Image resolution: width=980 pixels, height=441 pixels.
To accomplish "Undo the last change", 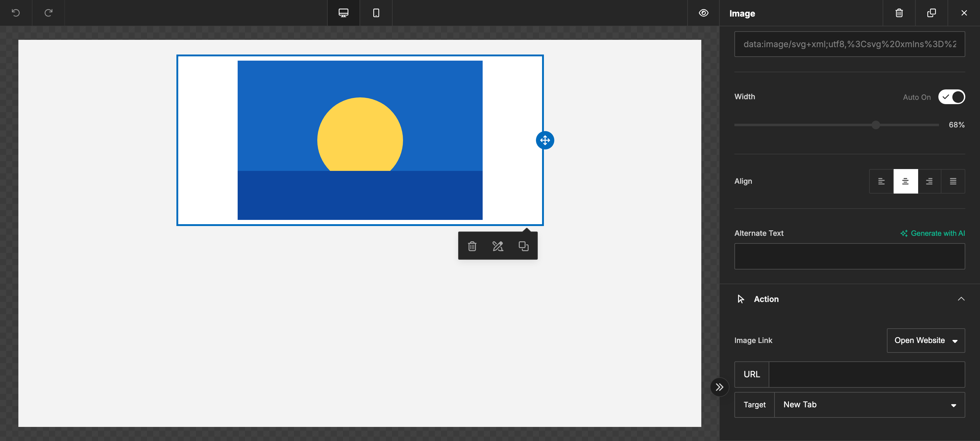I will click(16, 13).
